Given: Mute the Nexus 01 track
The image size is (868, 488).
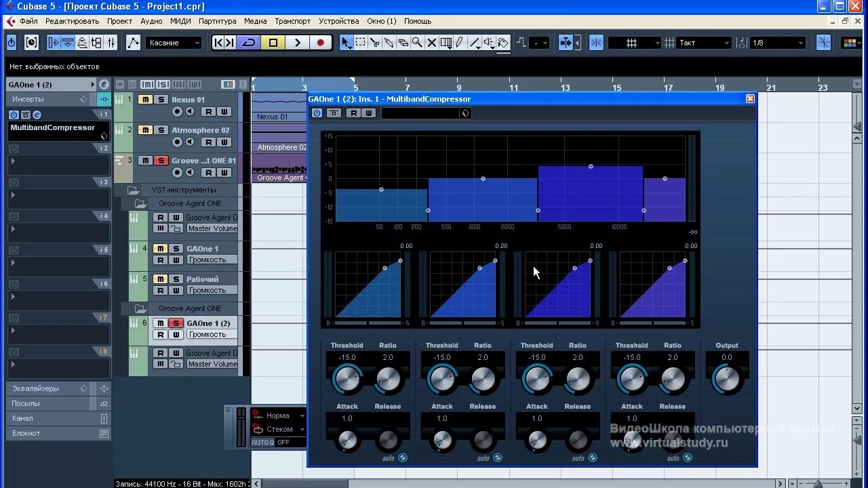Looking at the screenshot, I should [x=145, y=100].
